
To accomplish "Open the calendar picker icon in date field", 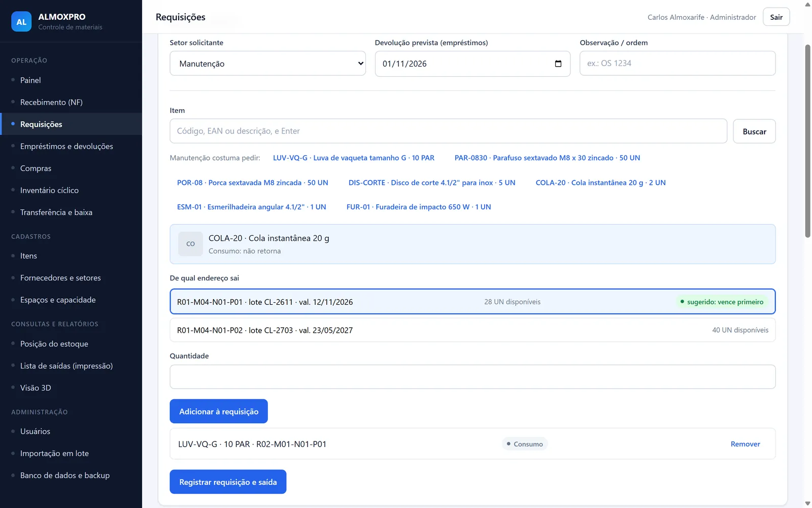I will pos(558,63).
